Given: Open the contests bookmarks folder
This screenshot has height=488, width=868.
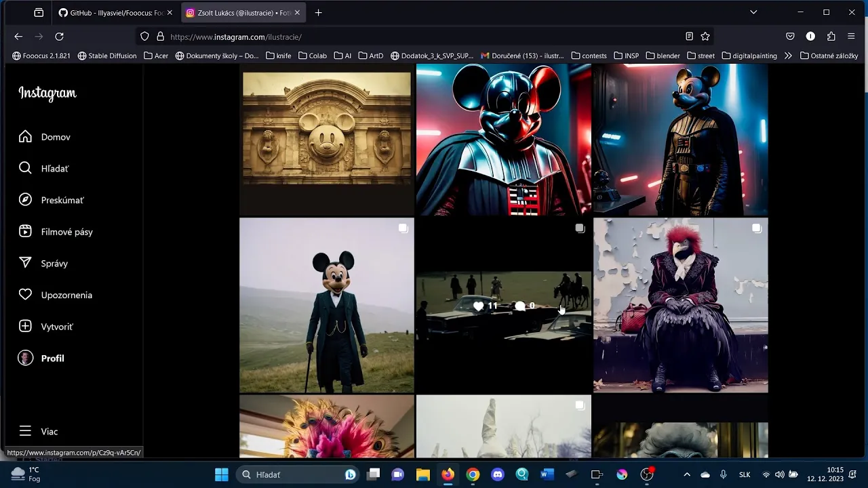Looking at the screenshot, I should pos(589,56).
